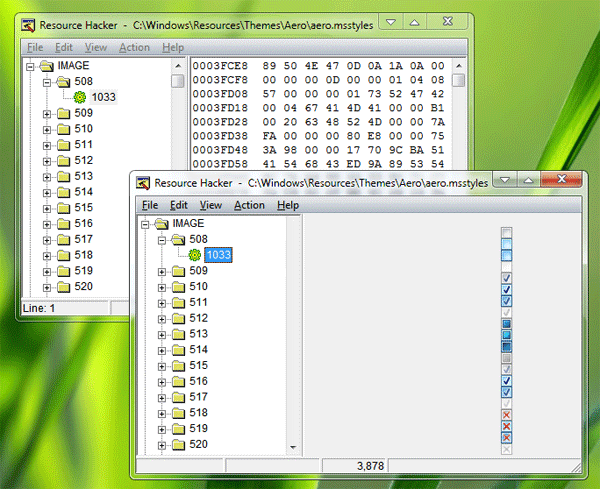The image size is (600, 489).
Task: Click folder icon of 515 in back window
Action: tap(64, 208)
